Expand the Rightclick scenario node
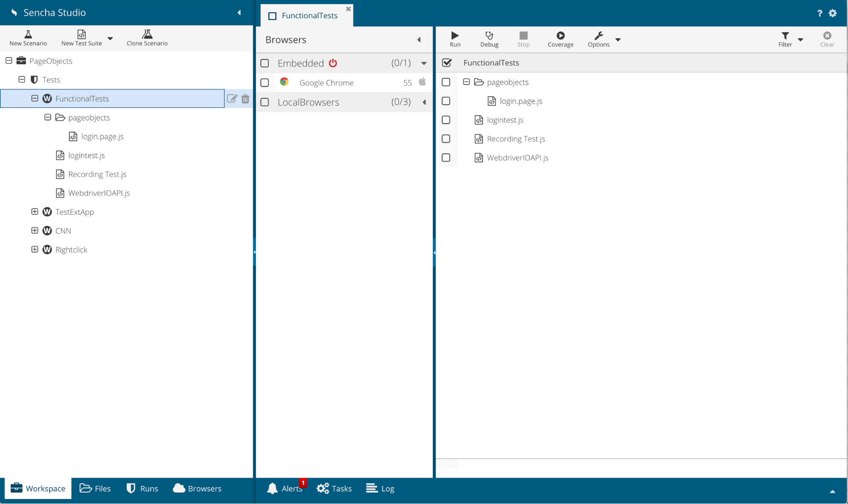 click(x=35, y=249)
